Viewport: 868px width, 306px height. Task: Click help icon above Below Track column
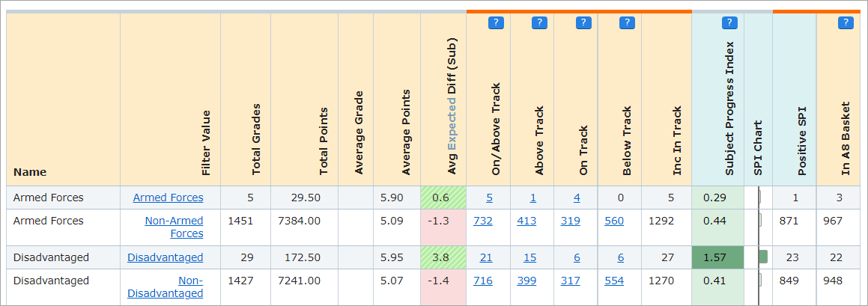click(x=627, y=23)
